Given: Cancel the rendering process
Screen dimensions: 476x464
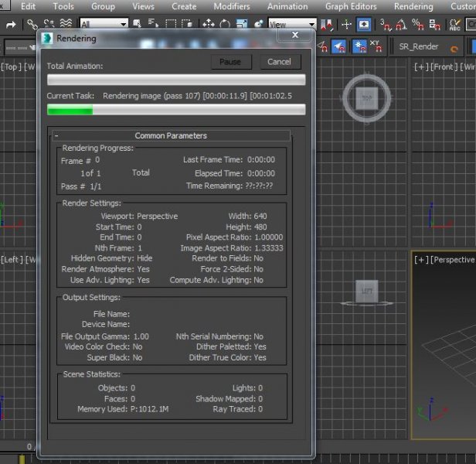Looking at the screenshot, I should pyautogui.click(x=279, y=62).
